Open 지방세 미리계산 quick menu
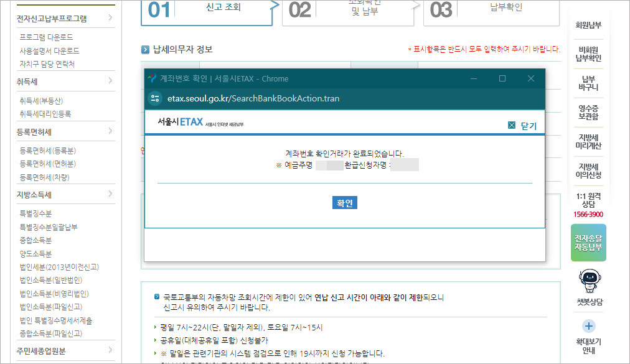Viewport: 630px width, 364px height. 588,142
